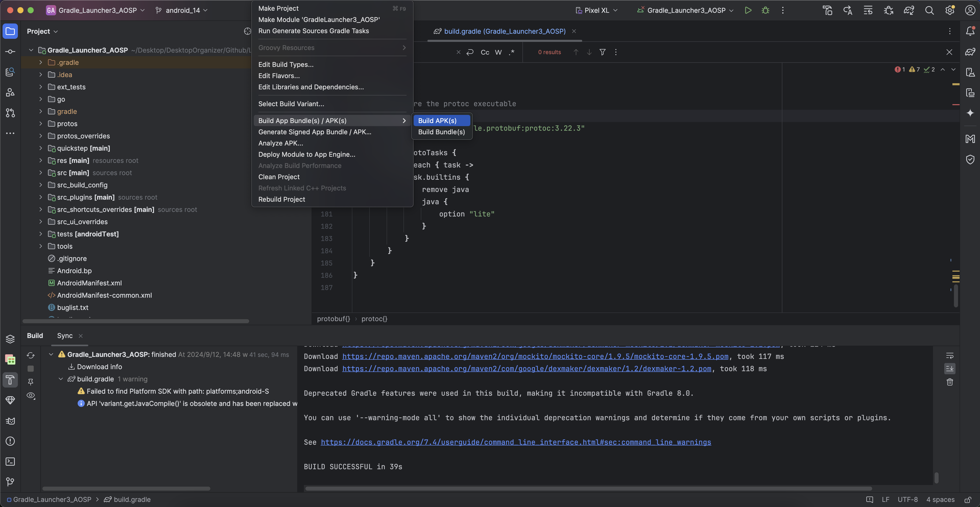Open the Pull Requests tool window

10,113
